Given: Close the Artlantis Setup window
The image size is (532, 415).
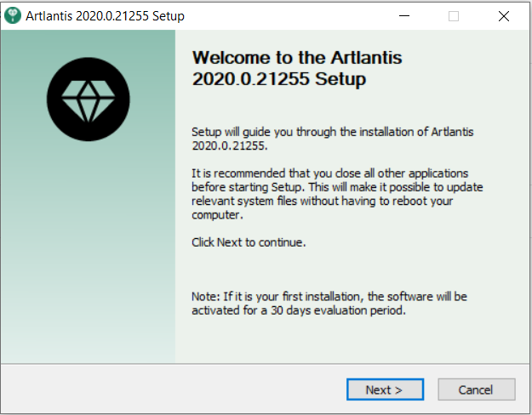Looking at the screenshot, I should [504, 15].
